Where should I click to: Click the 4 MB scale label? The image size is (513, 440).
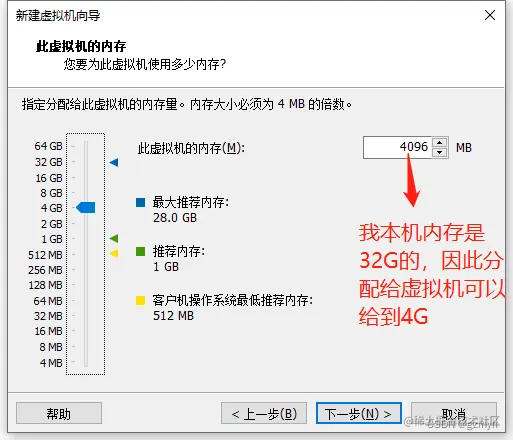tap(51, 363)
